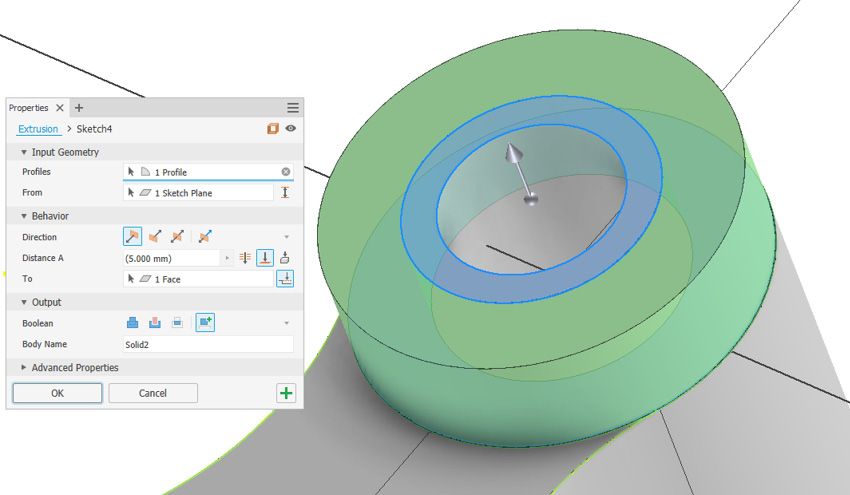Select the New Solid boolean icon
The image size is (850, 495).
(x=205, y=323)
